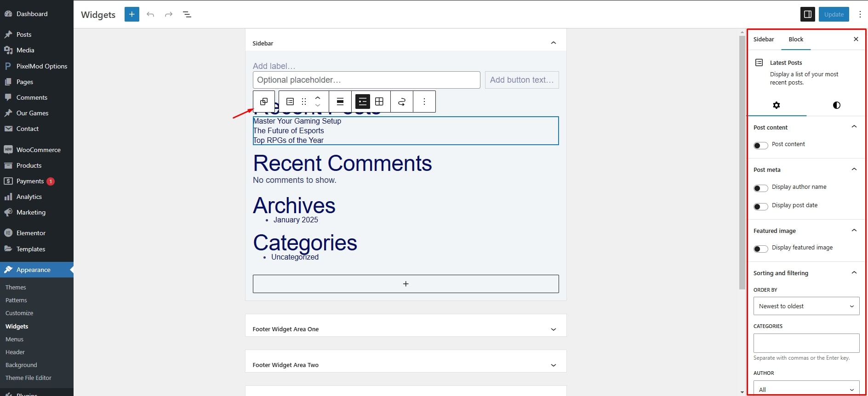Viewport: 868px width, 396px height.
Task: Click the Categories filter input field
Action: pos(806,343)
